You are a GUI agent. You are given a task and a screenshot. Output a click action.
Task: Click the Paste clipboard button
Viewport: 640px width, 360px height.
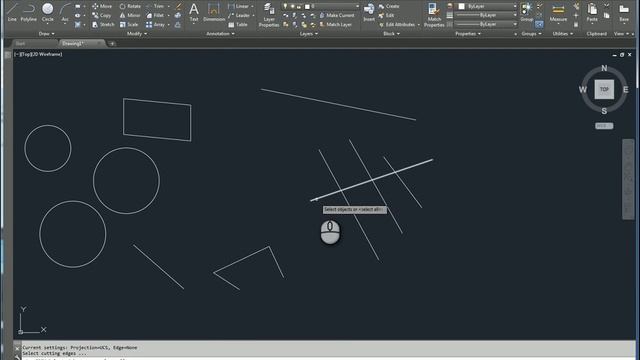[592, 12]
